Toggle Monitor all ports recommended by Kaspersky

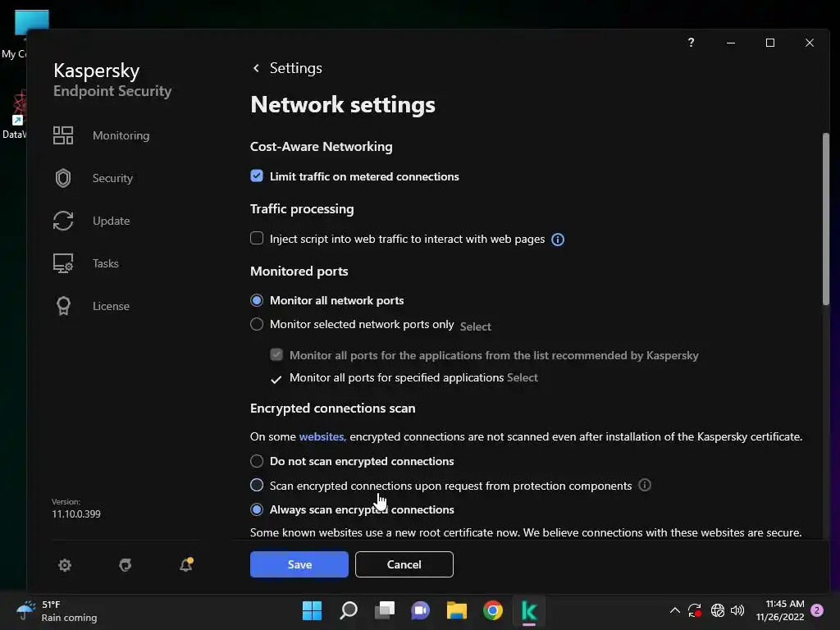point(276,354)
